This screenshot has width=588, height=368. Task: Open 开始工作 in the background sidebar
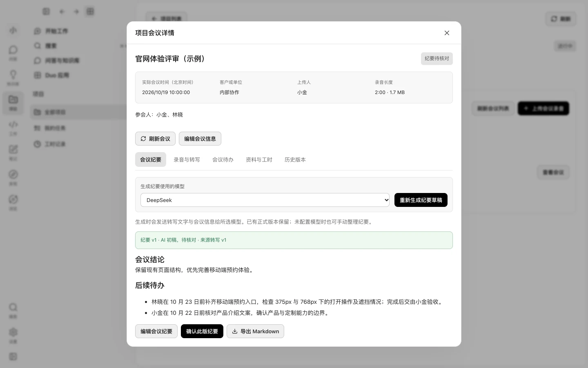pyautogui.click(x=57, y=31)
